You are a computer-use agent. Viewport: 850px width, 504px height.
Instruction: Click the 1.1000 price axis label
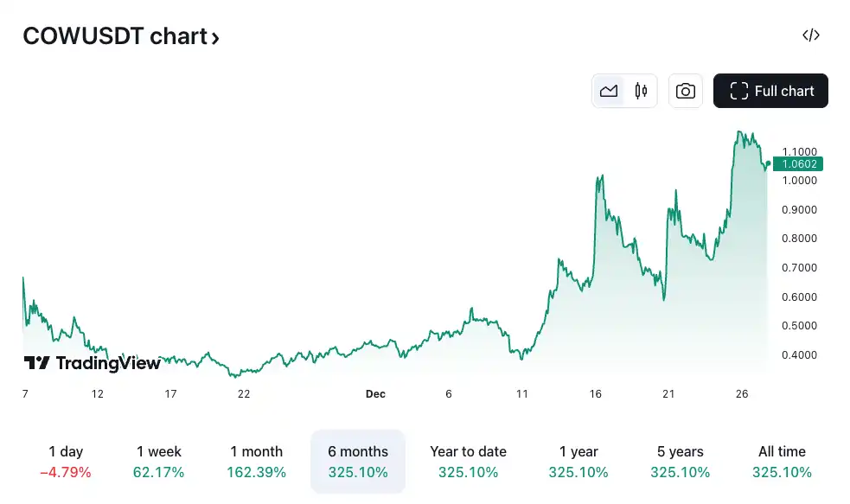[x=799, y=151]
